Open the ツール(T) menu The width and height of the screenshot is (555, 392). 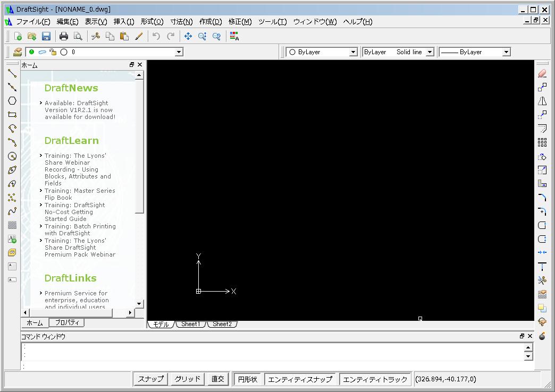(272, 22)
